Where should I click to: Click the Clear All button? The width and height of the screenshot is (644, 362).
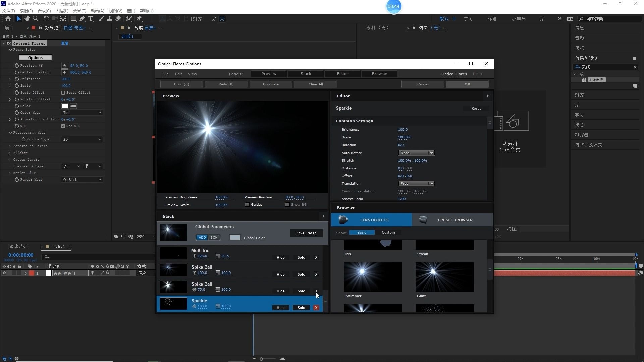pos(316,84)
